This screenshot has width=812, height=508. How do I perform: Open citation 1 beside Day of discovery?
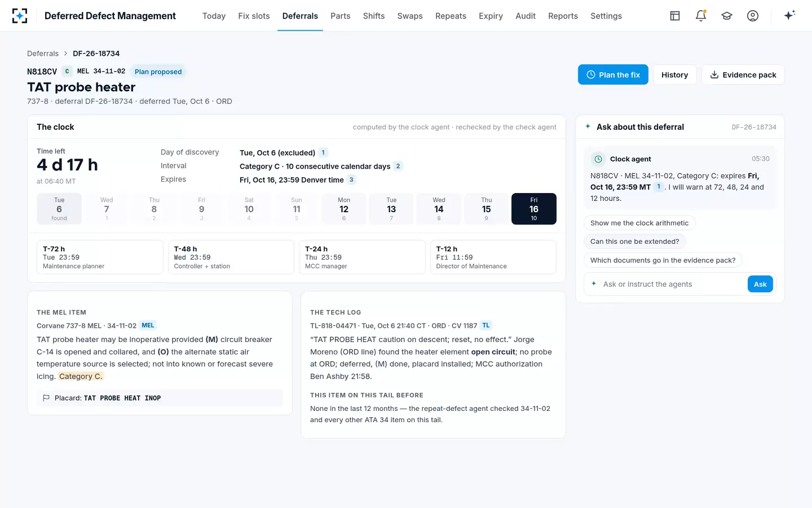(323, 152)
